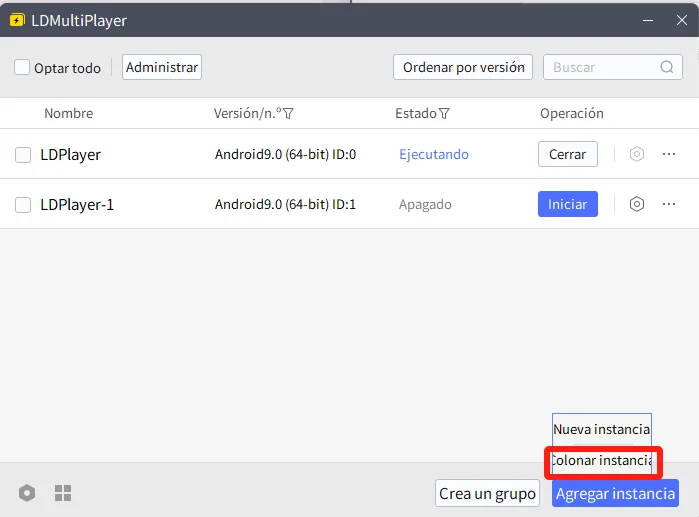The width and height of the screenshot is (699, 517).
Task: Click the Administrar button
Action: 162,67
